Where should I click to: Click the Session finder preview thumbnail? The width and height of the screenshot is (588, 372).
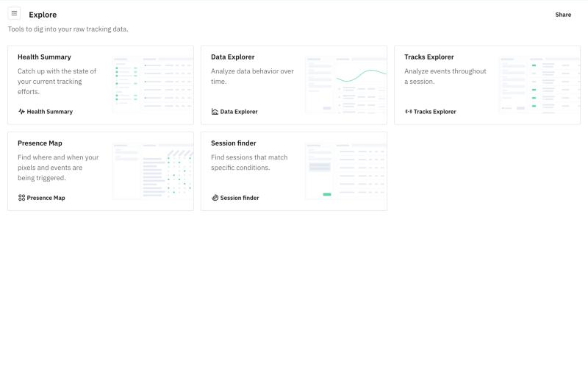(346, 171)
